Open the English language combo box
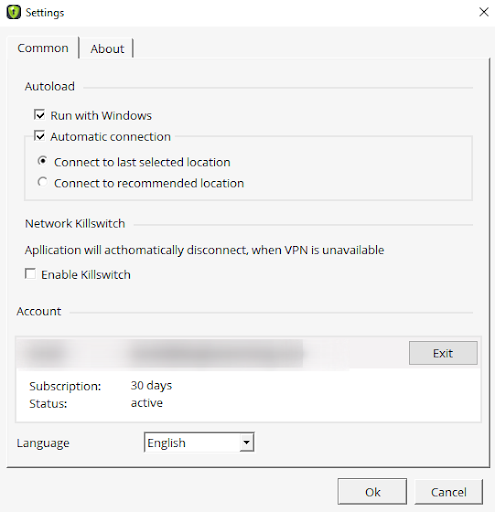 (x=199, y=442)
